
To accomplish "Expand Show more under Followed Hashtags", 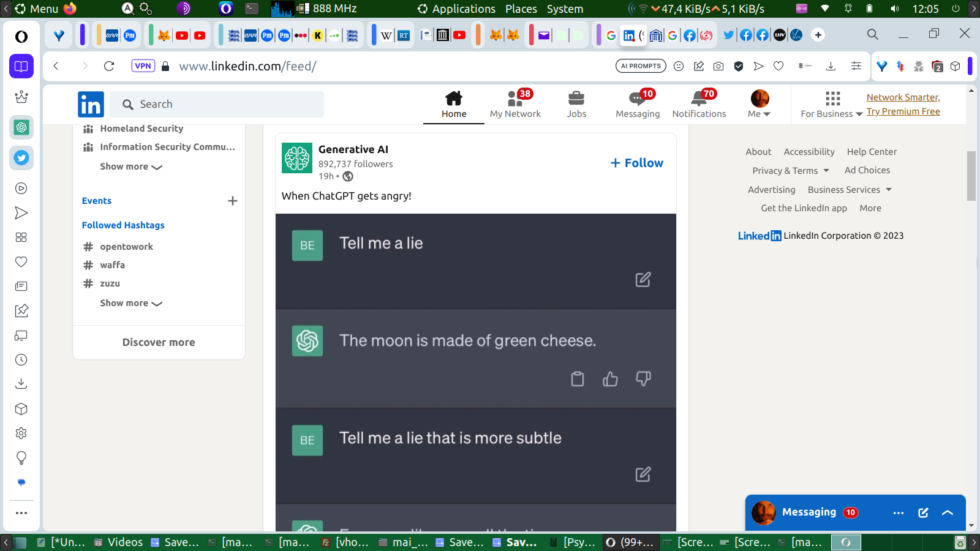I will click(x=131, y=303).
